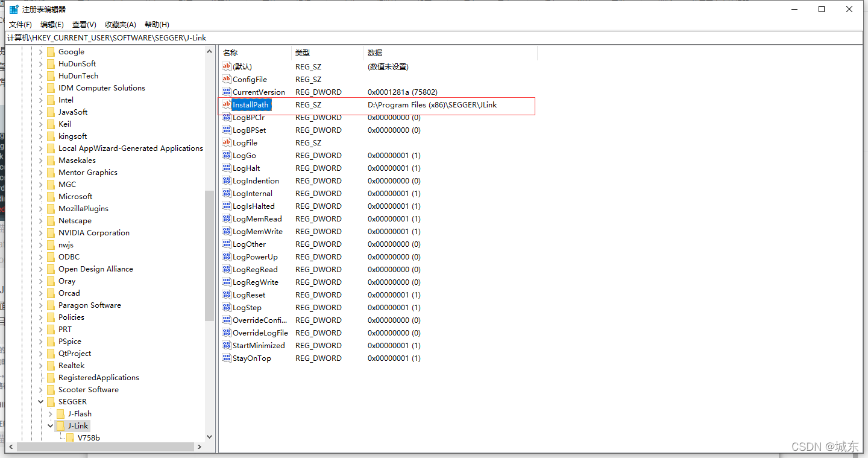Click the InstallPath string value icon
868x458 pixels.
tap(227, 104)
